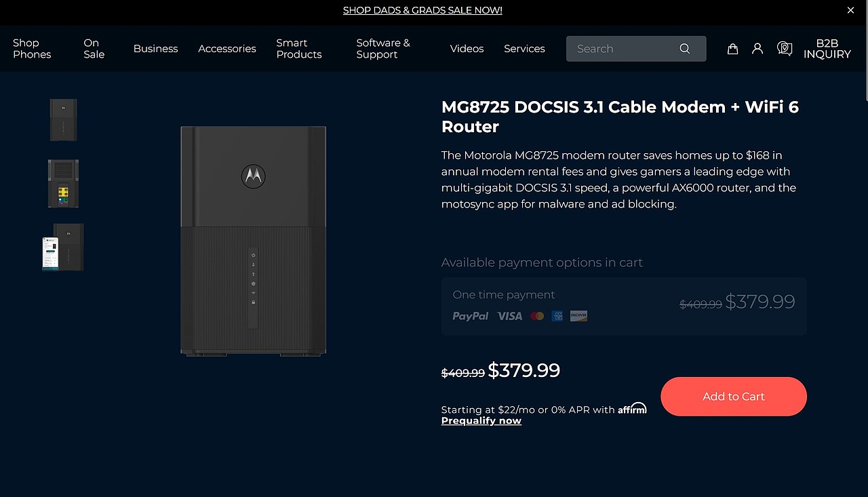Select the rear ports router thumbnail
The height and width of the screenshot is (497, 868).
point(63,184)
